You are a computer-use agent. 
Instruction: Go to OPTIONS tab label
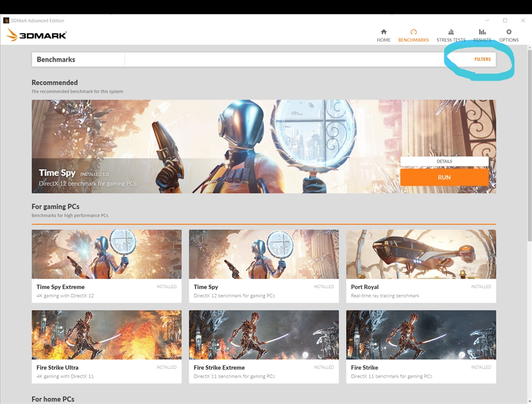509,40
